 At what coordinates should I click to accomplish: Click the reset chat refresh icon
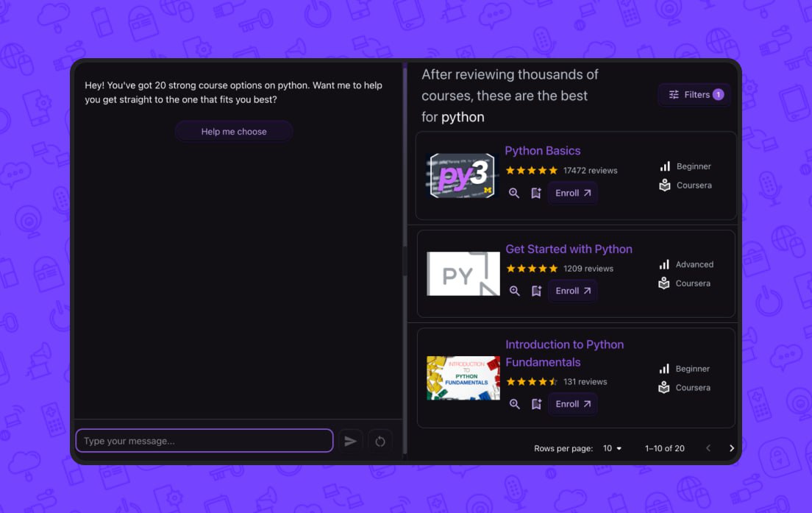click(380, 441)
